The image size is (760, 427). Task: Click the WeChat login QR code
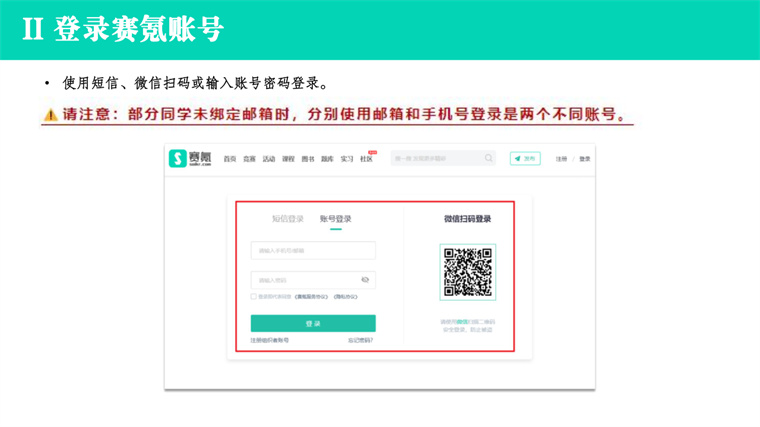point(467,272)
